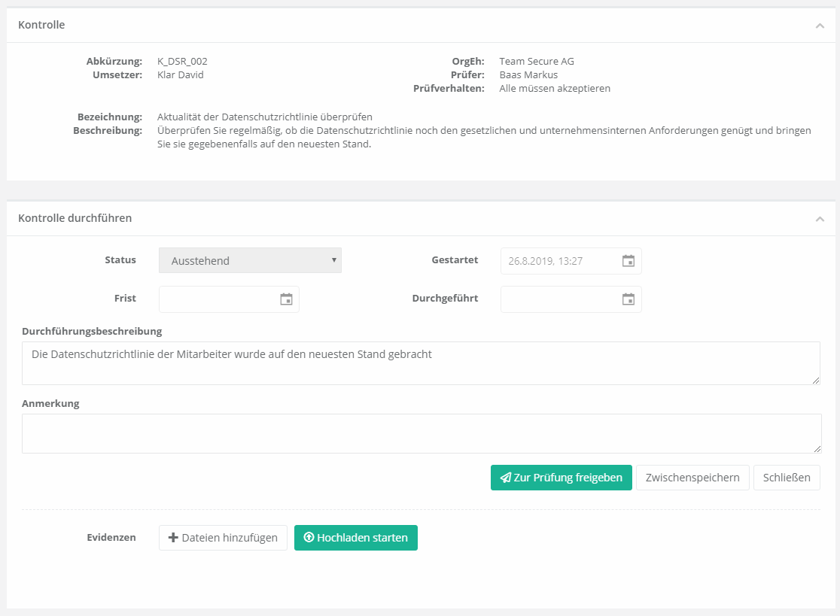Click the Kontrolle panel header title

coord(41,25)
